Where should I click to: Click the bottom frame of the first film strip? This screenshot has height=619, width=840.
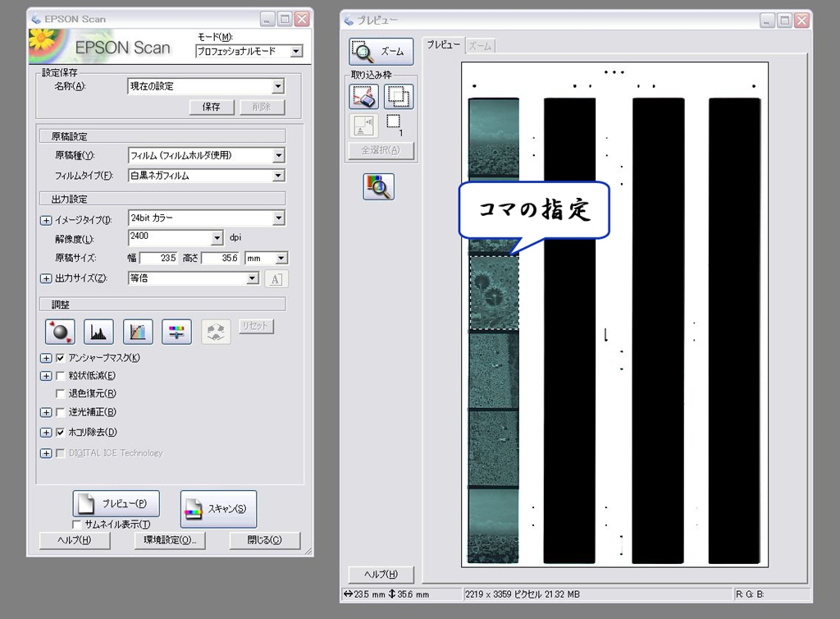[x=493, y=525]
